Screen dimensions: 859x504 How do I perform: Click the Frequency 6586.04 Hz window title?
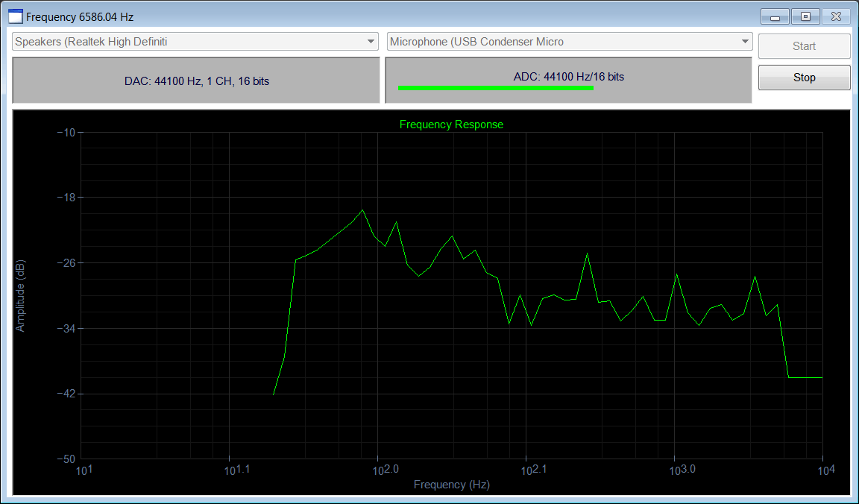click(x=80, y=17)
